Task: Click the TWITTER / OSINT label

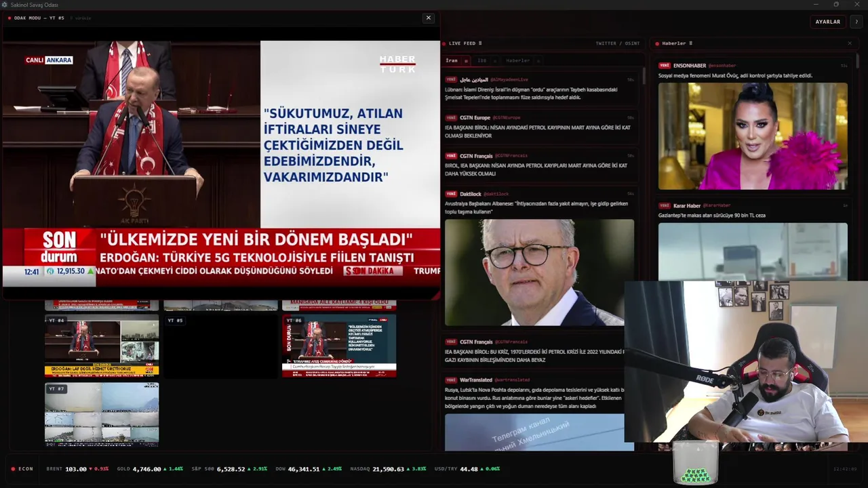Action: click(x=617, y=43)
